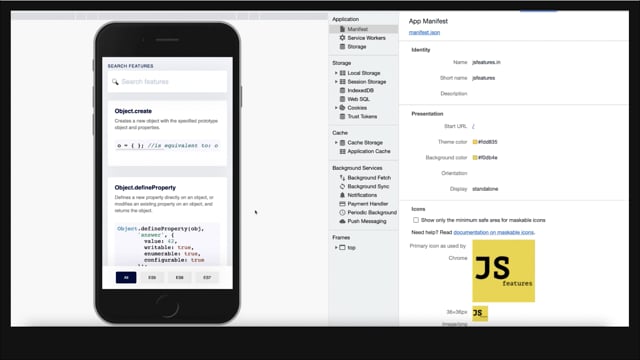Click the magnifier icon in search box
The width and height of the screenshot is (640, 360).
[115, 82]
